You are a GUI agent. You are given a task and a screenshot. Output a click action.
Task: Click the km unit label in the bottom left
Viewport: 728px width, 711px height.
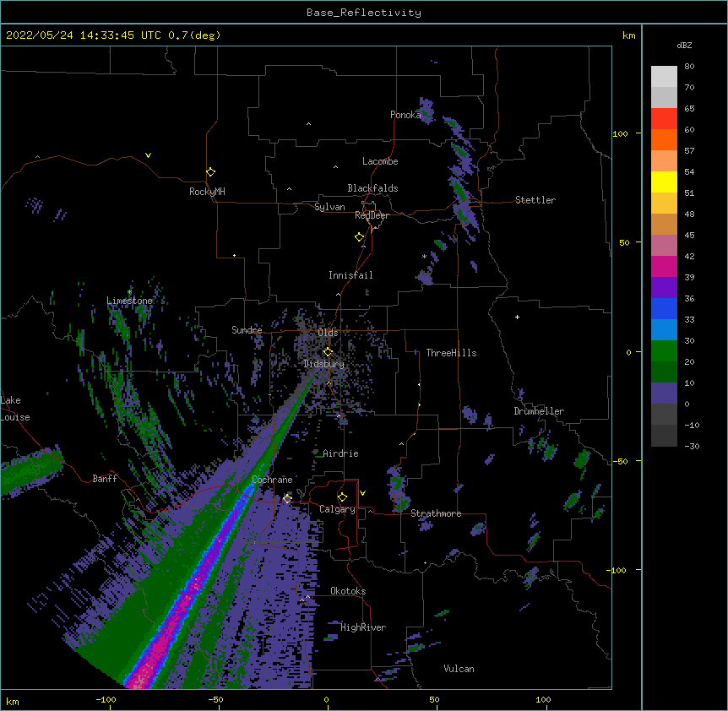coord(13,701)
